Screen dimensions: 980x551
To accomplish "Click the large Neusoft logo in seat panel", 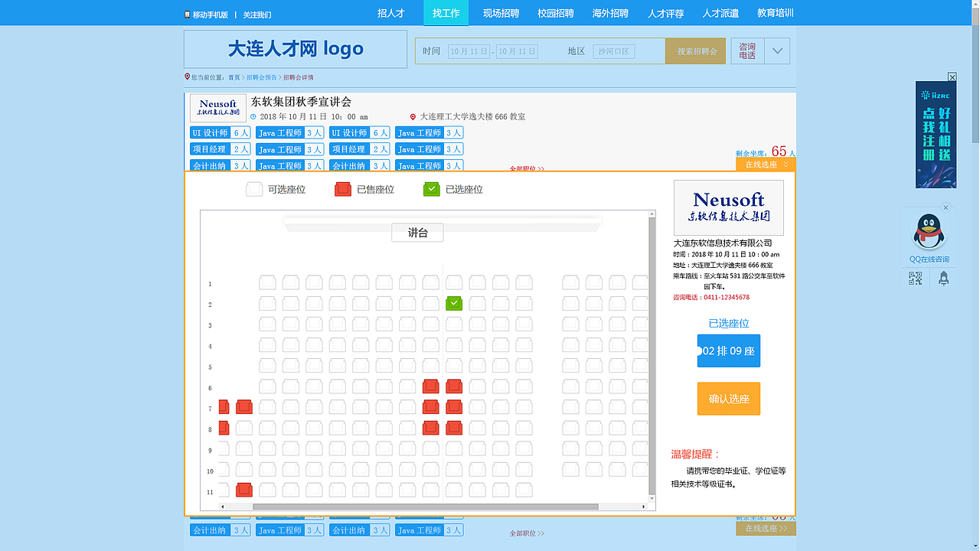I will click(729, 207).
